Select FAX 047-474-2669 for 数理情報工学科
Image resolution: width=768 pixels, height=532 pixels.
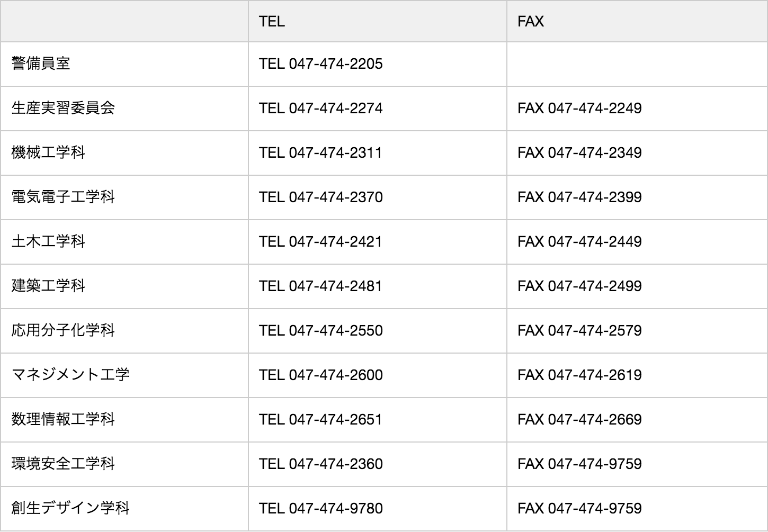pyautogui.click(x=579, y=420)
